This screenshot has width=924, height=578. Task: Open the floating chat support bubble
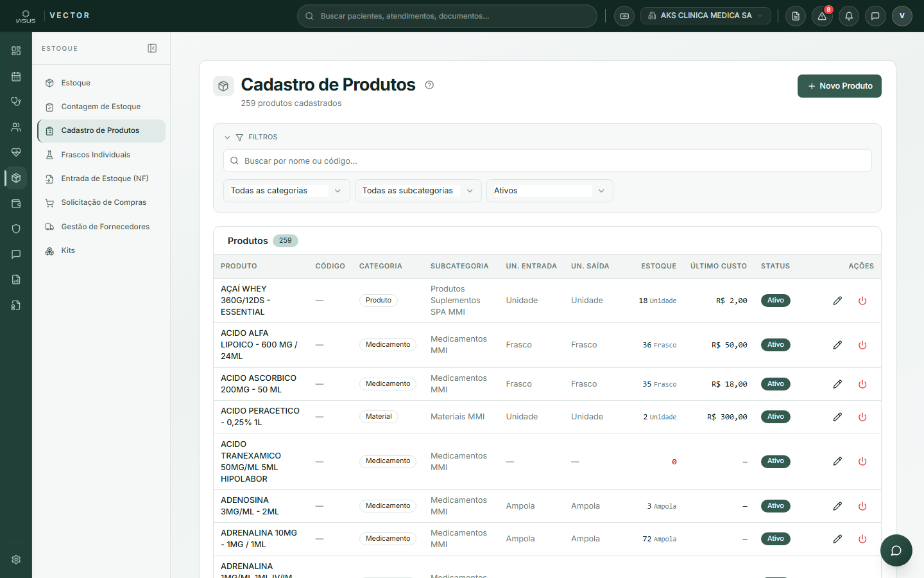pos(896,550)
